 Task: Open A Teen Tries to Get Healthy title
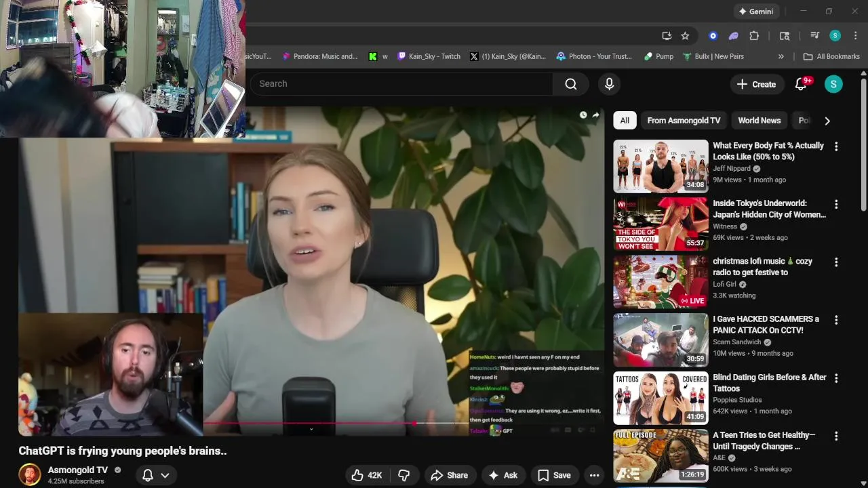[x=764, y=441]
